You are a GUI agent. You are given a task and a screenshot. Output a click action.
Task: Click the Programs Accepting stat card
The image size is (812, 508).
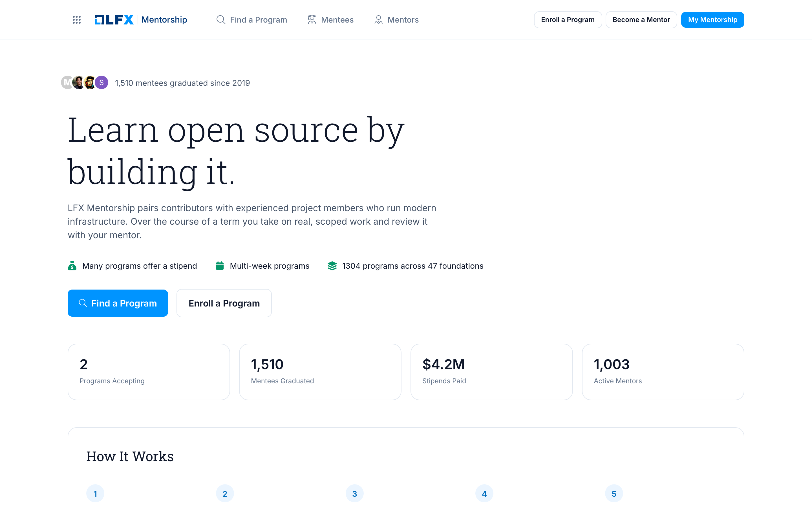(149, 372)
